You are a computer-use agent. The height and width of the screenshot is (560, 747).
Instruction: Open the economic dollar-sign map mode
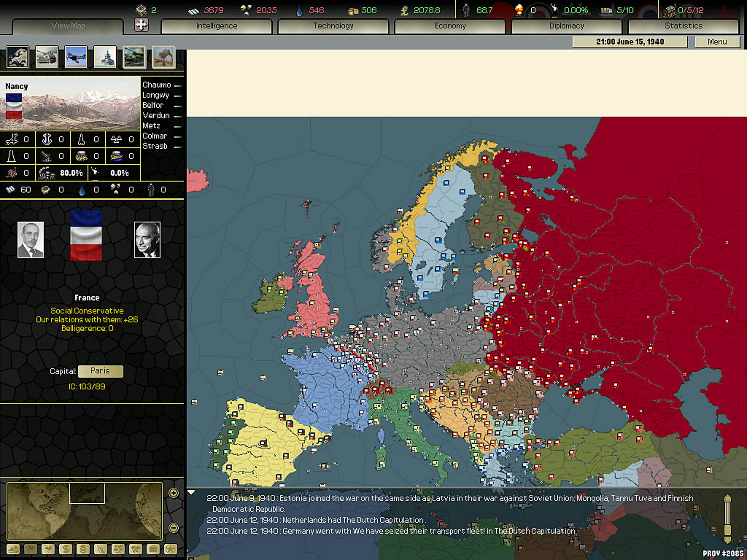coord(66,549)
